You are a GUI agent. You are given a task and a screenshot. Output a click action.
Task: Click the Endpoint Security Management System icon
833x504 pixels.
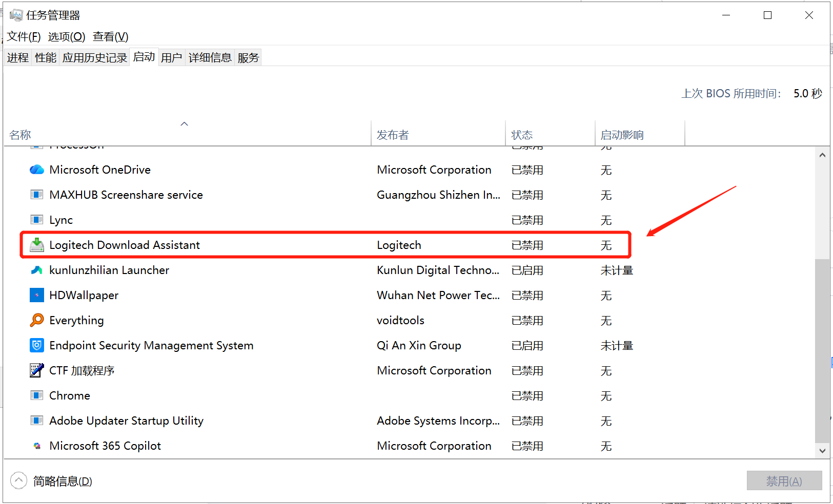(x=37, y=345)
